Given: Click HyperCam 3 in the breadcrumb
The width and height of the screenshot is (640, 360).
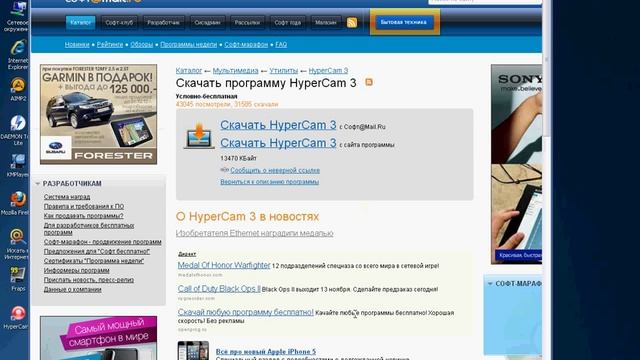Looking at the screenshot, I should pyautogui.click(x=328, y=71).
